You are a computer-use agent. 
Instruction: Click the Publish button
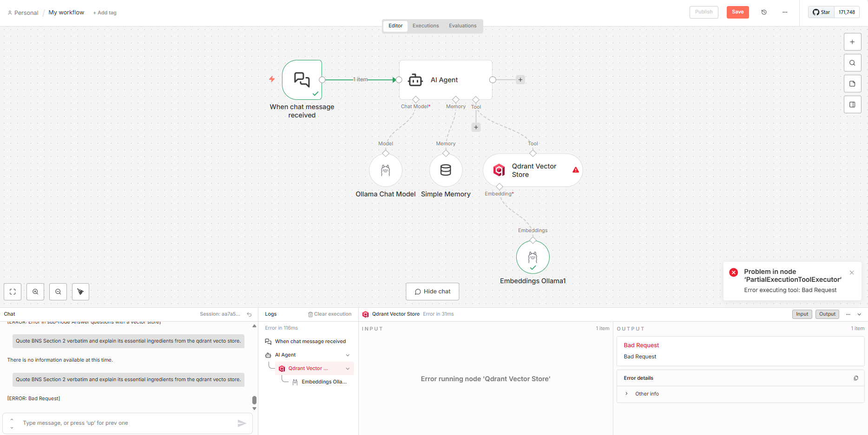point(704,12)
